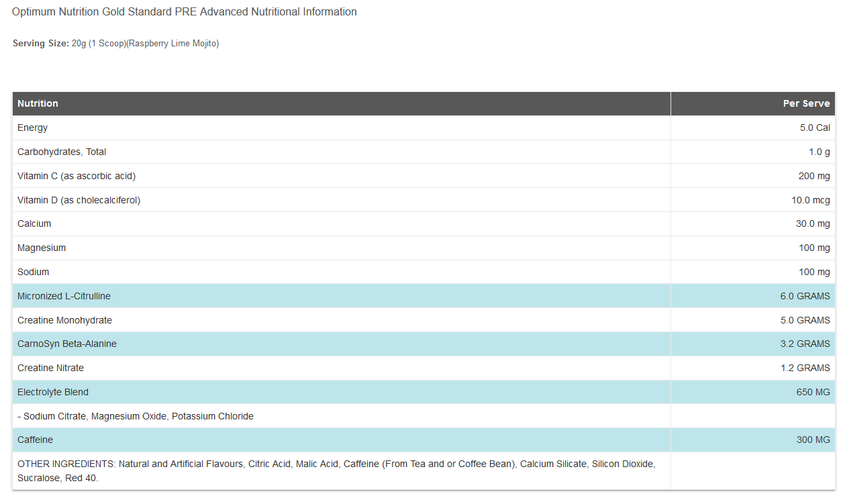Click the '30.0 mg' value
This screenshot has width=847, height=504.
point(813,223)
